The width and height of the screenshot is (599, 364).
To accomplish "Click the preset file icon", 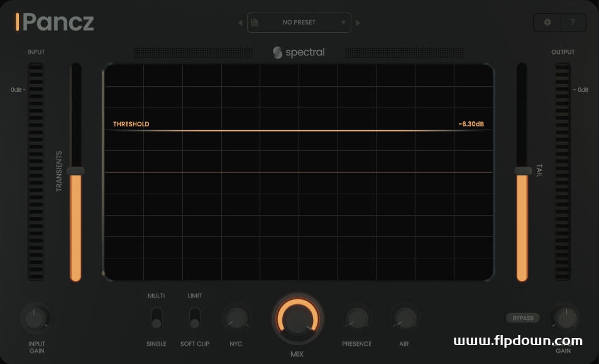I will coord(255,23).
